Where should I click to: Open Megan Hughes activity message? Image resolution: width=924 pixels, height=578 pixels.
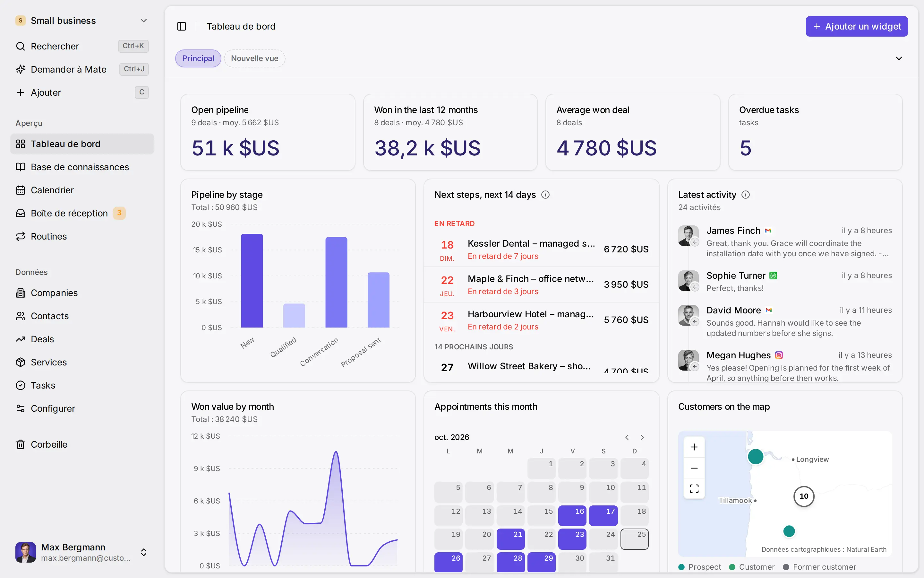785,366
